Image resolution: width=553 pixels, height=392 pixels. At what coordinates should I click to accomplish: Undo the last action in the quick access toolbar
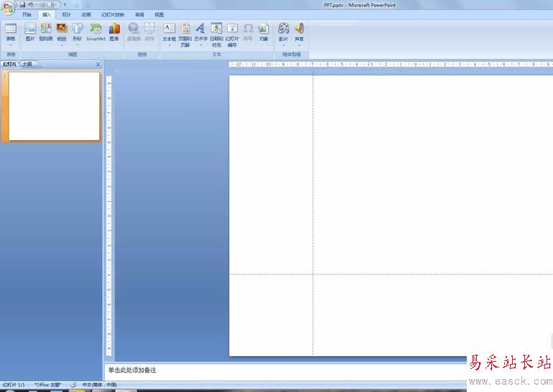(x=31, y=4)
